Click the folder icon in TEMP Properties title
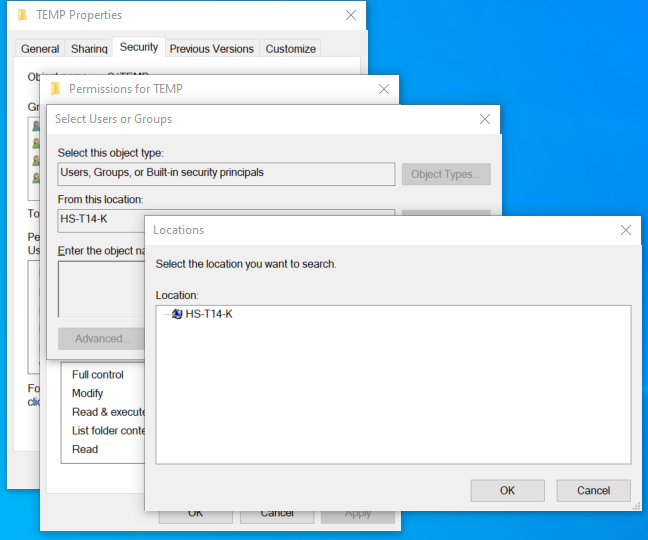The image size is (648, 540). click(23, 15)
